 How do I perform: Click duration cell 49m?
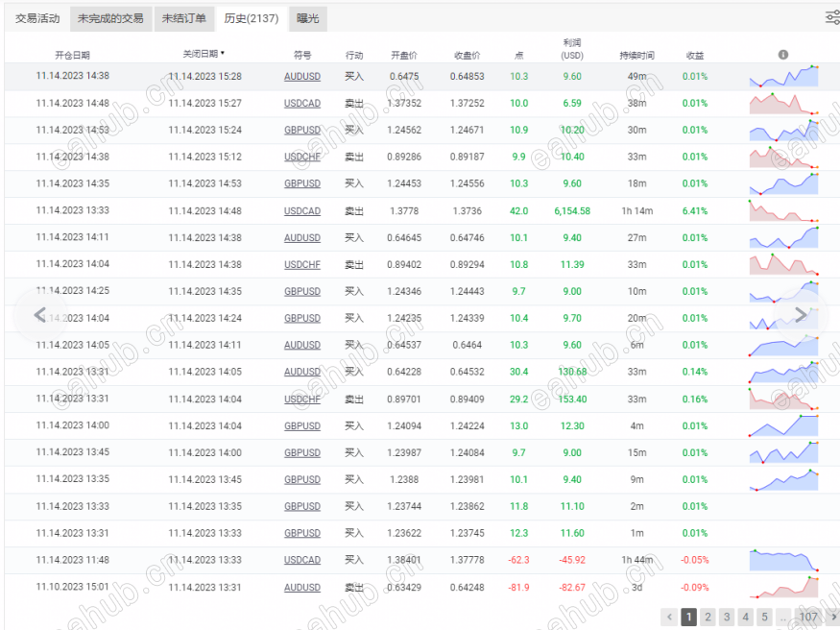coord(637,77)
